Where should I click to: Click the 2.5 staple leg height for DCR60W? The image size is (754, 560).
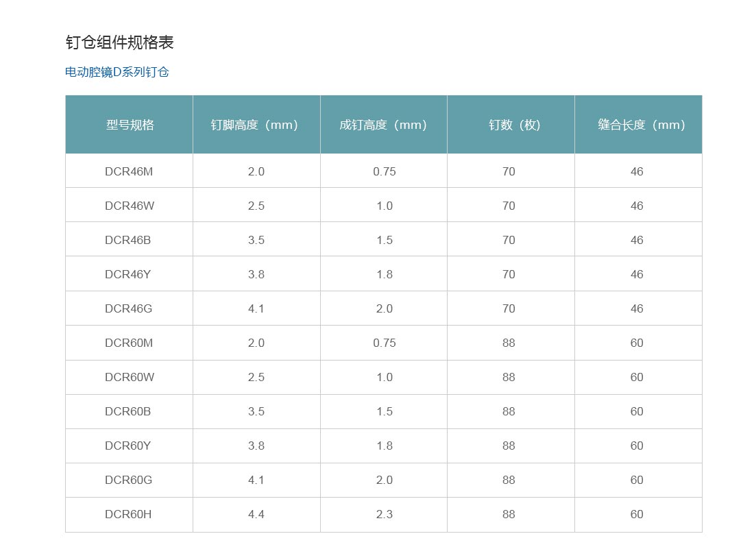[256, 378]
